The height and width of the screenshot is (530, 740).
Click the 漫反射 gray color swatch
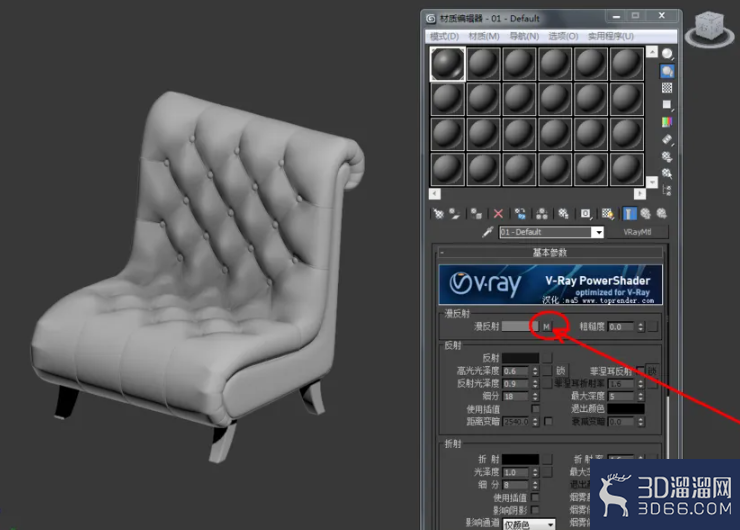(x=520, y=327)
